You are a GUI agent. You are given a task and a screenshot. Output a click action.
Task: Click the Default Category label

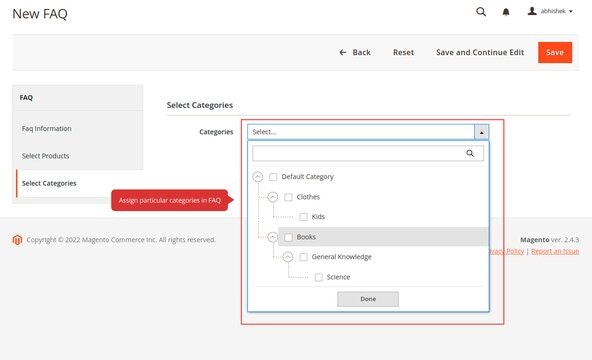click(x=307, y=177)
